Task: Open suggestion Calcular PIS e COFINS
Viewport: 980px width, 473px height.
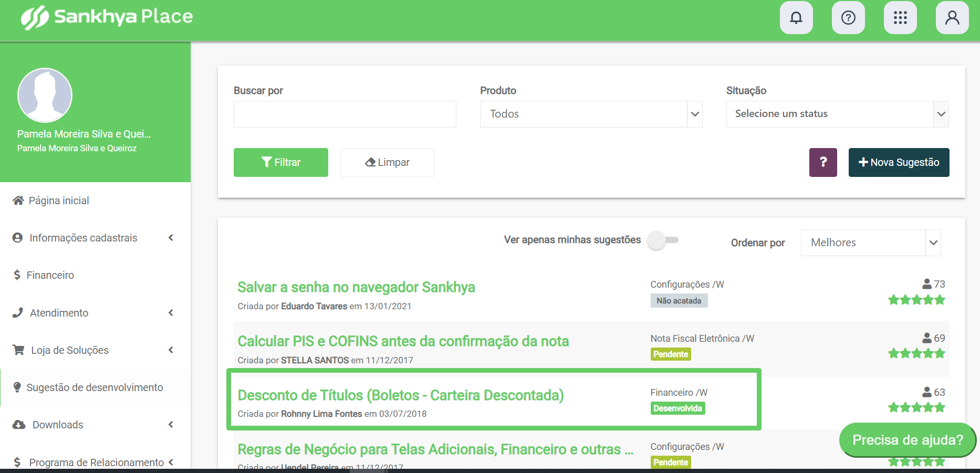Action: click(403, 341)
